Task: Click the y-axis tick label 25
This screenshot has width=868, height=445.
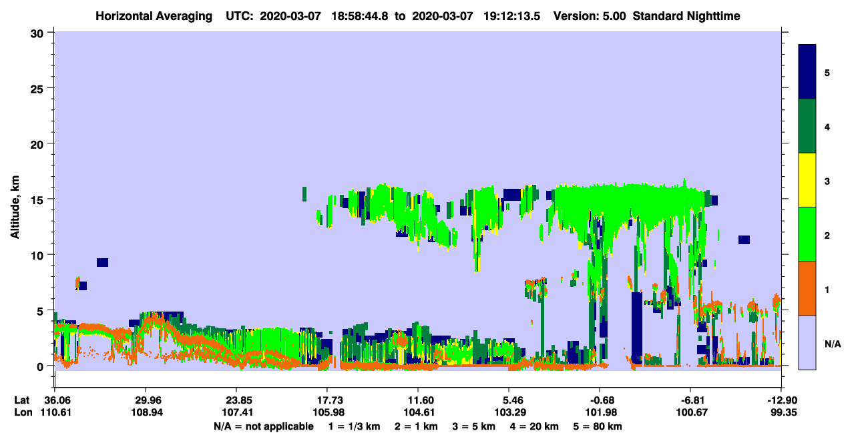Action: click(38, 88)
